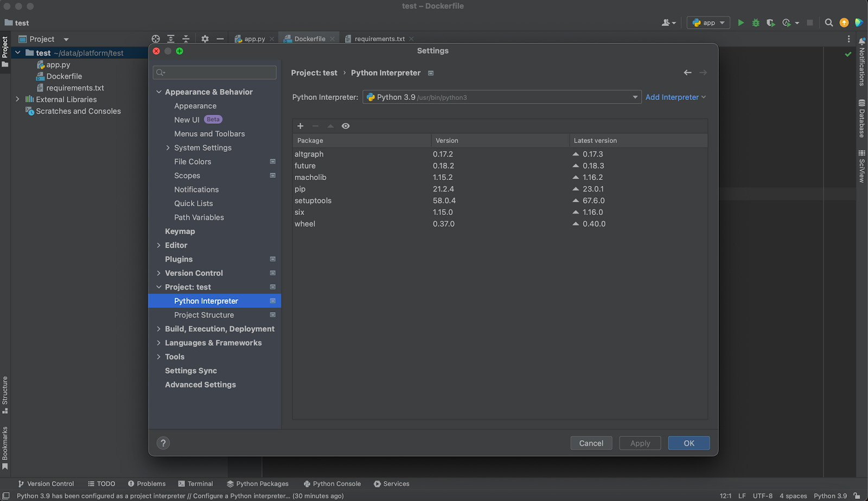Click the Debug icon in the toolbar
The image size is (868, 501).
[x=755, y=22]
